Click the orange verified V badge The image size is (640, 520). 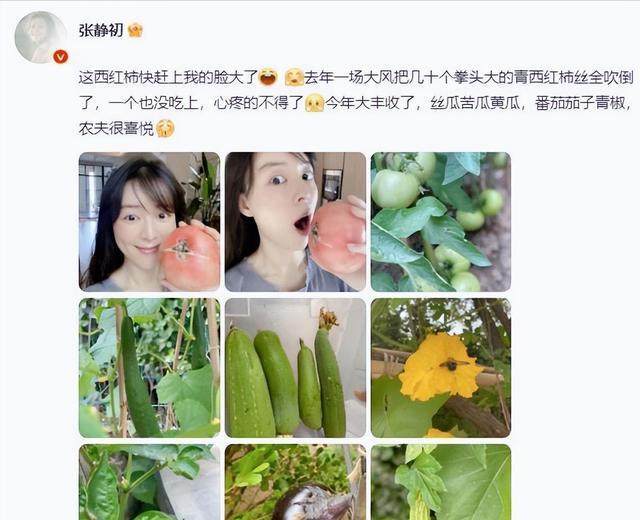click(x=60, y=57)
